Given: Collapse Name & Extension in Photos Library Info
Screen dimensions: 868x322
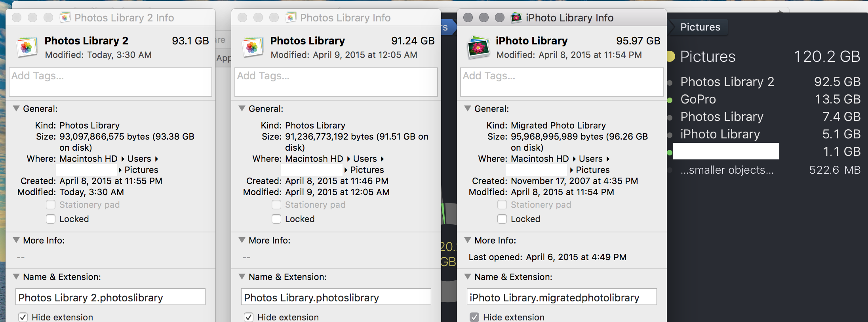Looking at the screenshot, I should tap(242, 276).
